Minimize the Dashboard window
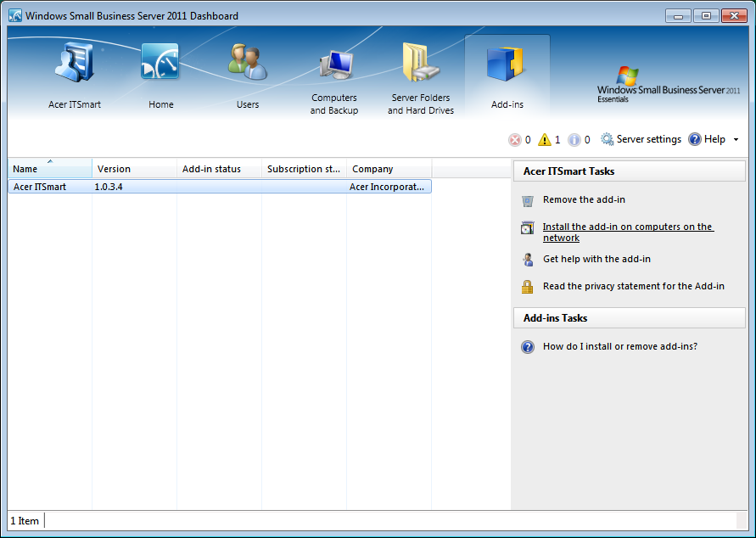 pos(679,16)
